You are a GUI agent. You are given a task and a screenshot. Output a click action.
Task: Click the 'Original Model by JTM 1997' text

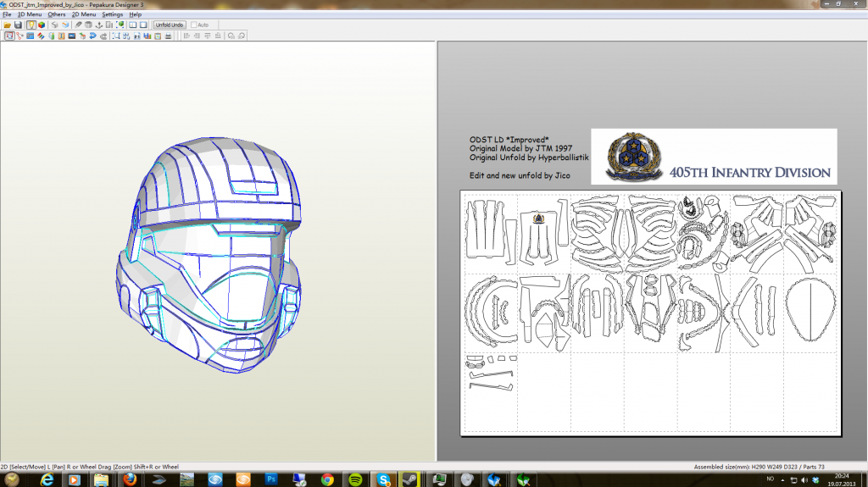521,148
